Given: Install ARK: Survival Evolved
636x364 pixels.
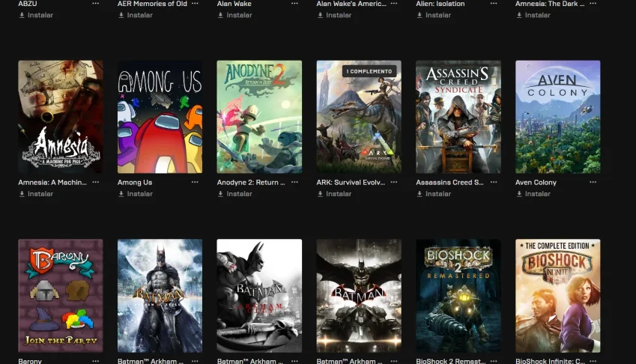Looking at the screenshot, I should [334, 194].
